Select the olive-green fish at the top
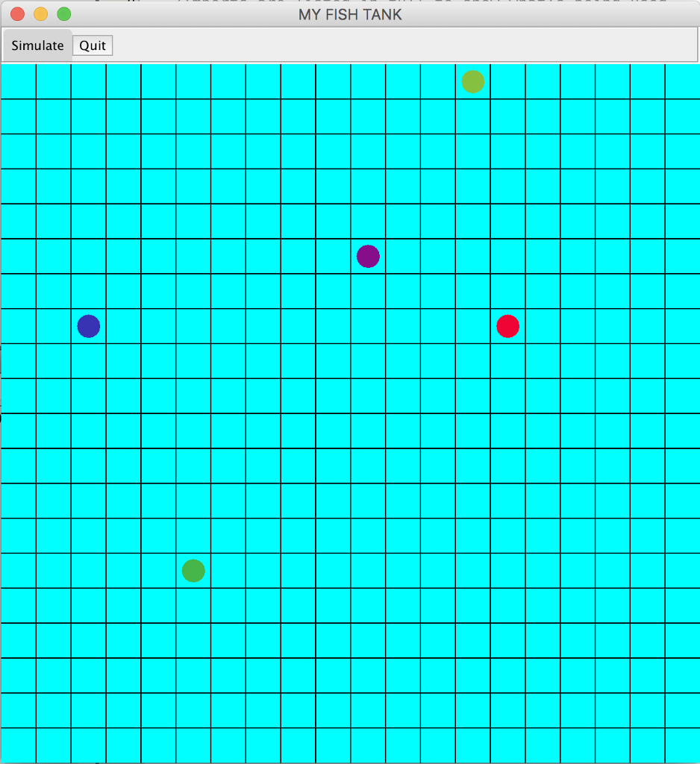The width and height of the screenshot is (700, 764). pos(472,82)
